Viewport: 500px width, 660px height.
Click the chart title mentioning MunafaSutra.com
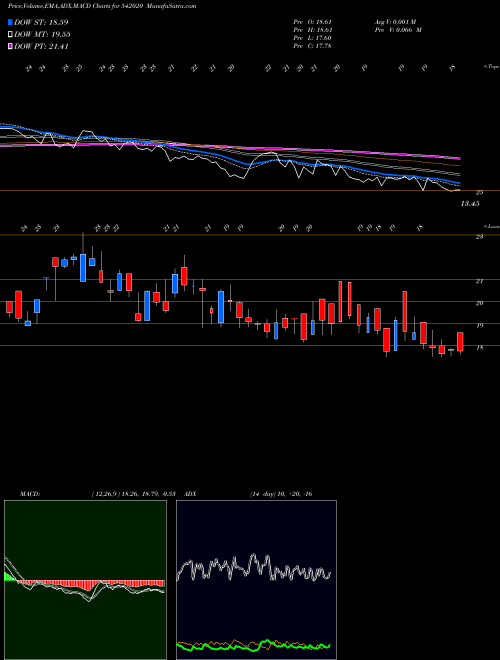[x=102, y=6]
